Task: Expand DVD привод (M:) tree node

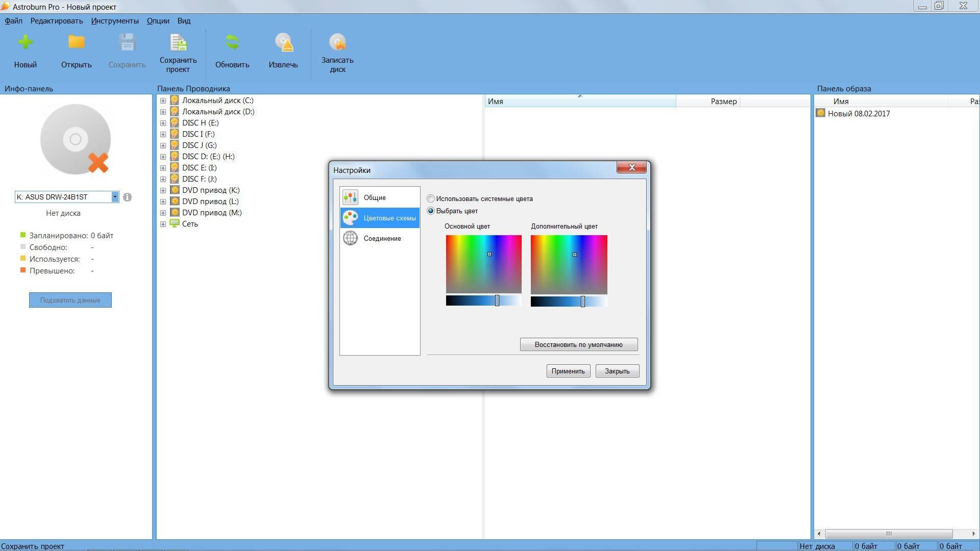Action: pyautogui.click(x=163, y=213)
